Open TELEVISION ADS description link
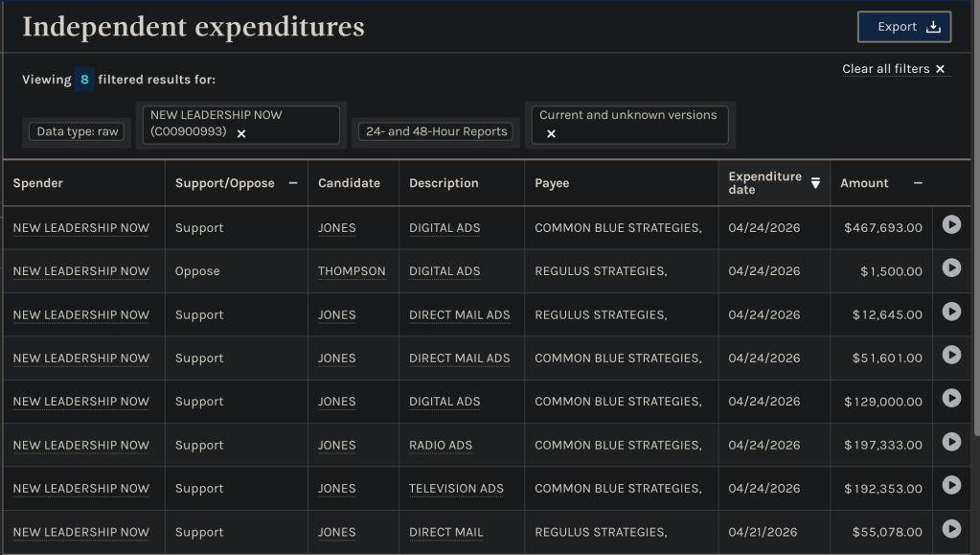The image size is (980, 555). pyautogui.click(x=456, y=488)
